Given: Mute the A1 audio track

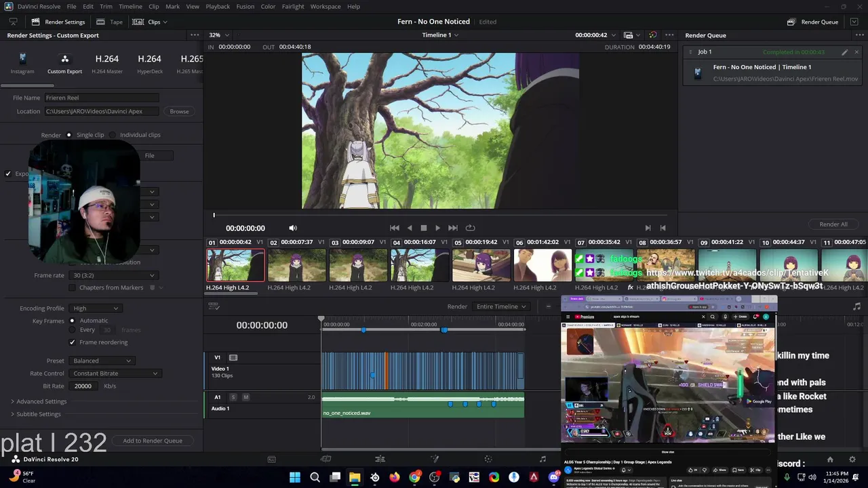Looking at the screenshot, I should click(245, 397).
